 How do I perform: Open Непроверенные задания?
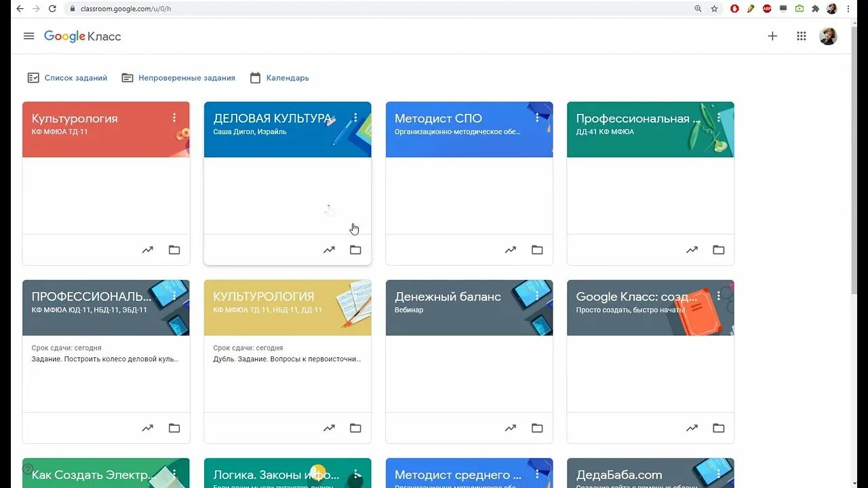coord(178,78)
